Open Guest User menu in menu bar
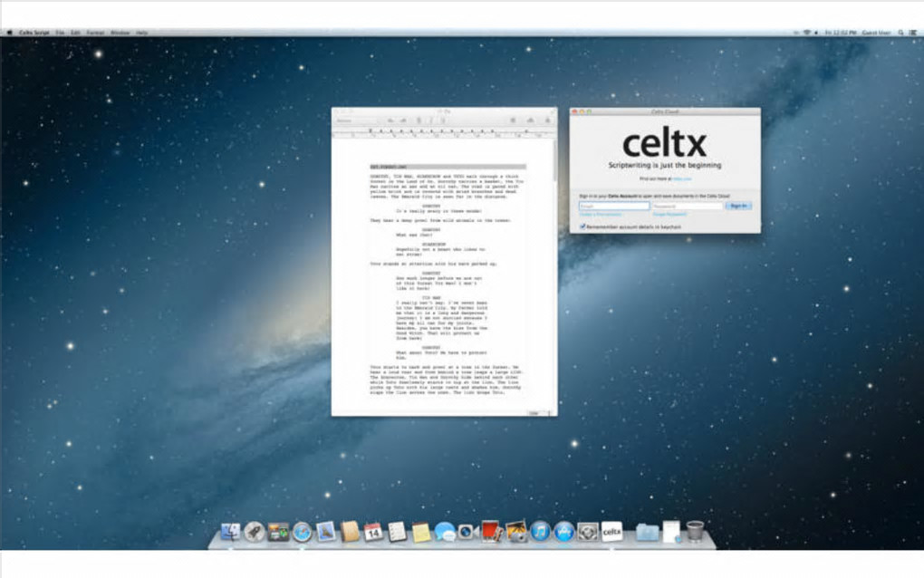This screenshot has height=578, width=924. coord(876,33)
